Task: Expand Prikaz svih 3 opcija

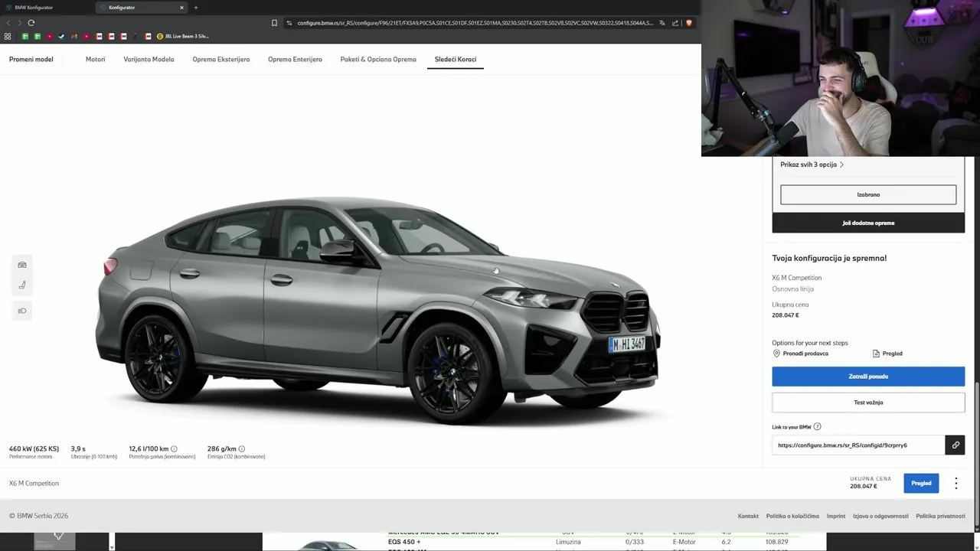Action: click(812, 165)
